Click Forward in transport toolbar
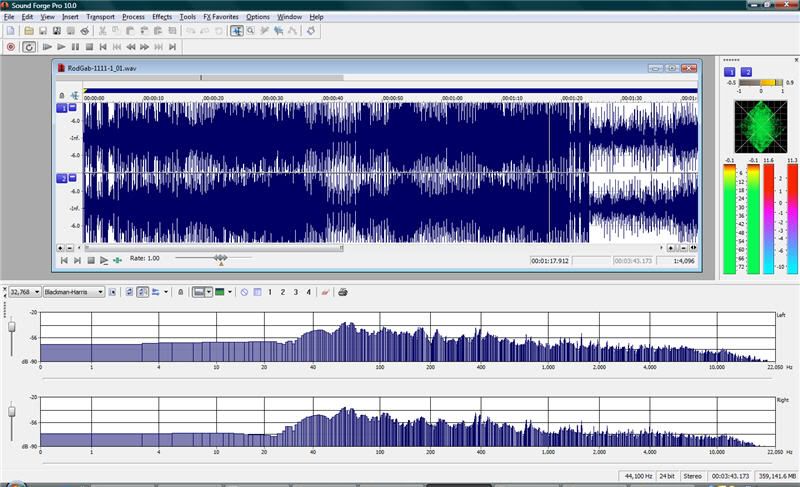Screen dimensions: 800x487 [144, 47]
